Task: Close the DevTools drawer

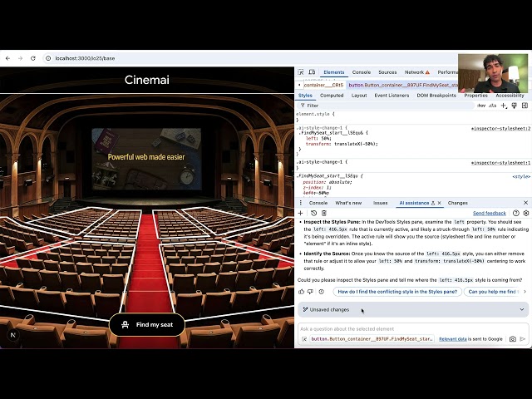Action: (525, 203)
